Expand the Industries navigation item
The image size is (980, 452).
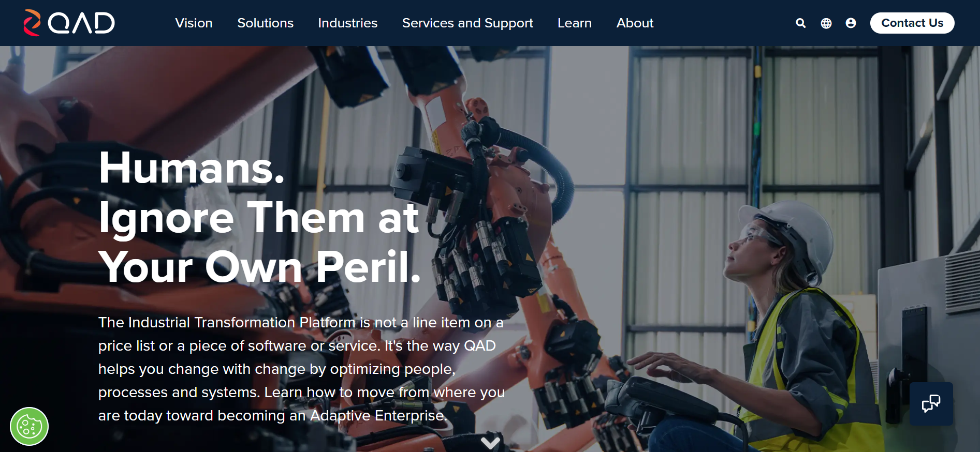click(x=347, y=23)
